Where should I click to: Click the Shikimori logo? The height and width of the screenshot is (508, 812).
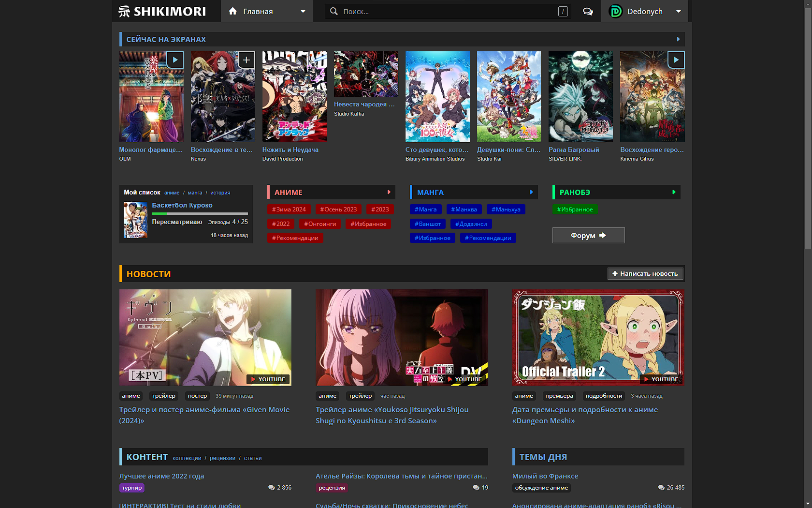click(x=162, y=11)
